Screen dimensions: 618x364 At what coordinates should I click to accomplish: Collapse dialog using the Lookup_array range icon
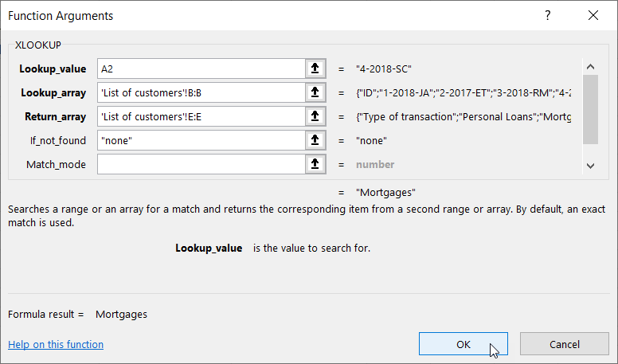pyautogui.click(x=315, y=92)
